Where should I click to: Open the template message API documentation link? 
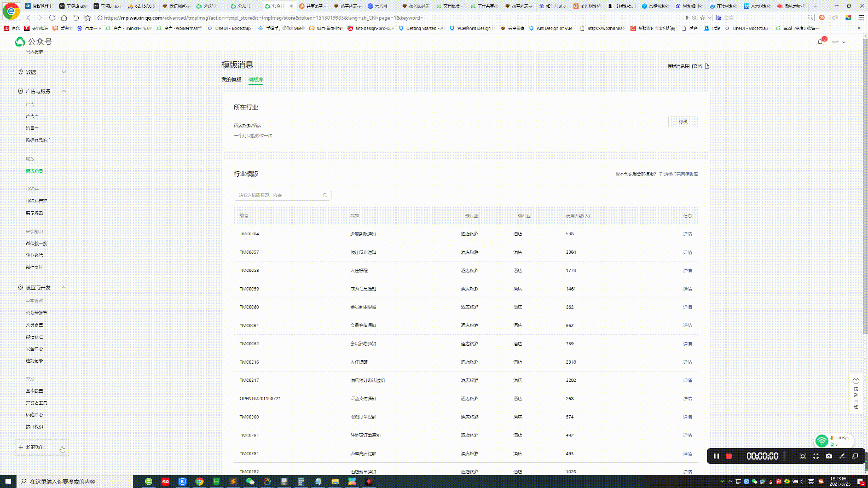point(685,66)
